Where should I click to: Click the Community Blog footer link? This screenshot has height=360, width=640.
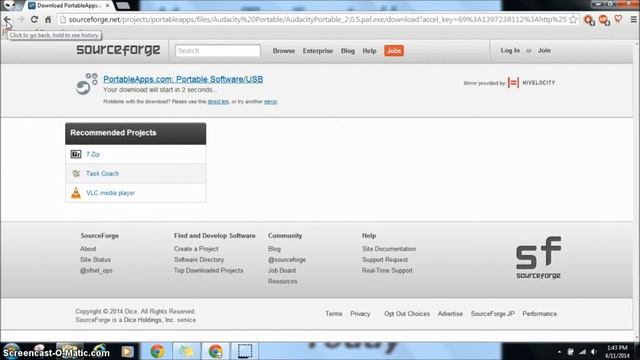click(274, 249)
